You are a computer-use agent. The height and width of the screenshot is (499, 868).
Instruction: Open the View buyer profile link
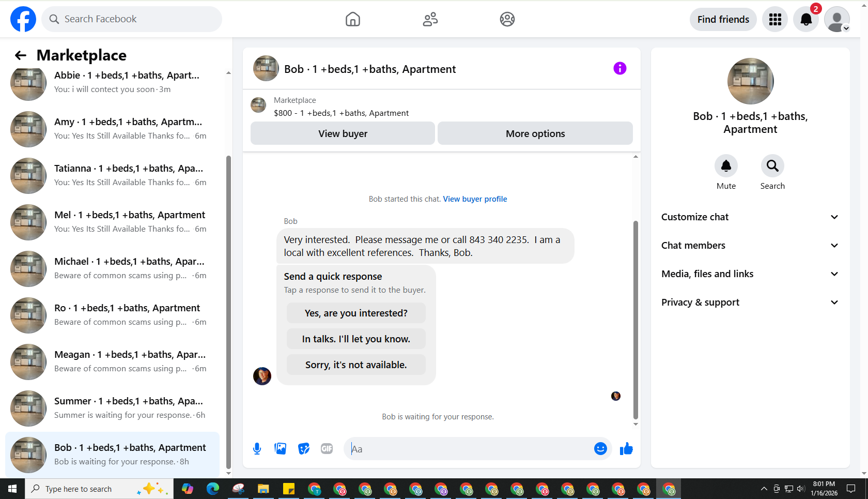tap(475, 199)
